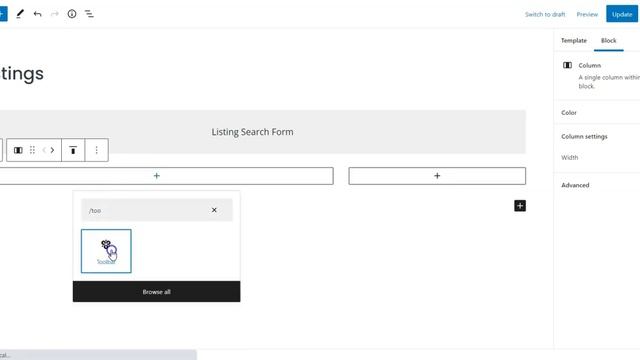Click the Column block type icon
This screenshot has height=360, width=640.
[x=18, y=150]
